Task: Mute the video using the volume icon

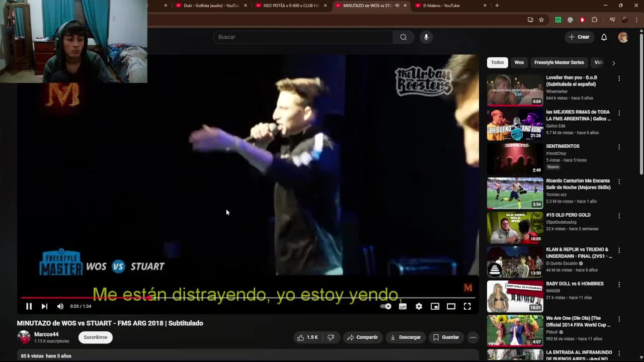Action: [x=60, y=306]
